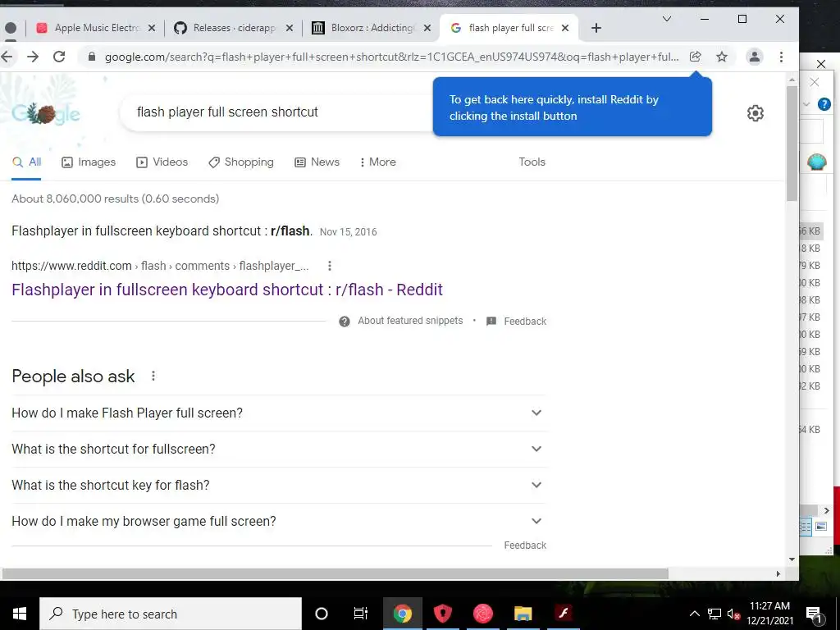Click the Tools button under the search bar
Screen dimensions: 840x630
[x=532, y=162]
